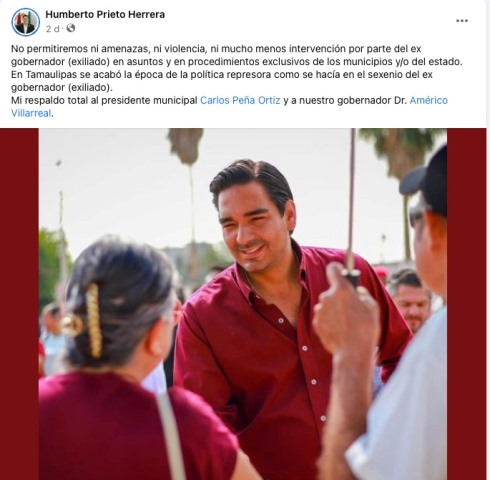This screenshot has height=480, width=490.
Task: Click the dark red left photo border
Action: [19, 304]
